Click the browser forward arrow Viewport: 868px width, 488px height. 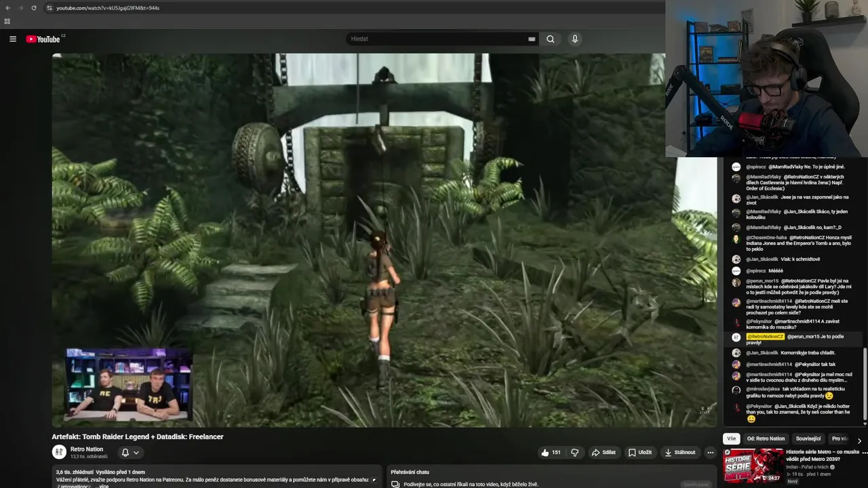pyautogui.click(x=20, y=7)
